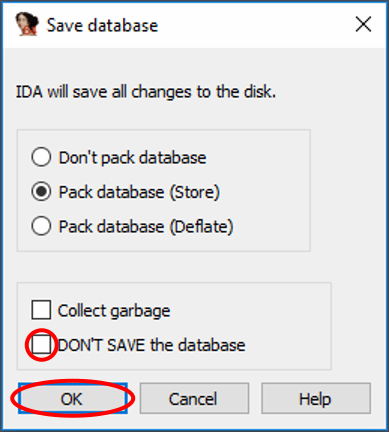The width and height of the screenshot is (389, 432).
Task: Click the "IDA will save all changes" message
Action: click(146, 92)
